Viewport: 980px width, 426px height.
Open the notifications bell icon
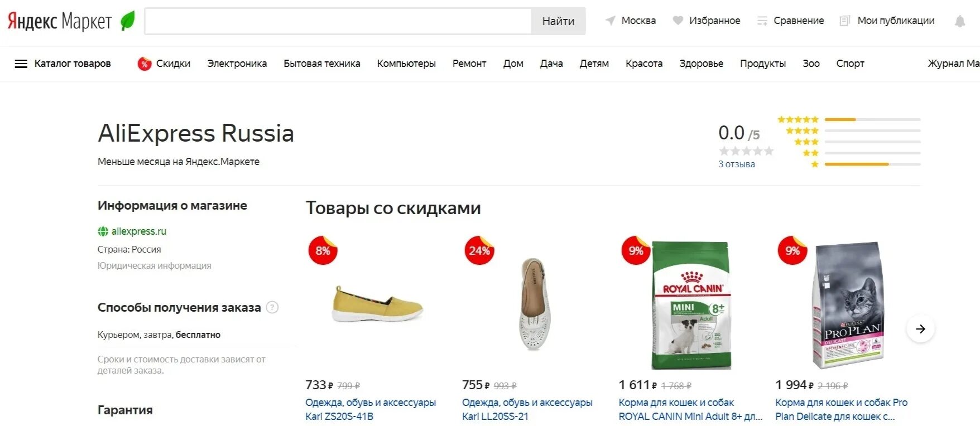pyautogui.click(x=959, y=21)
